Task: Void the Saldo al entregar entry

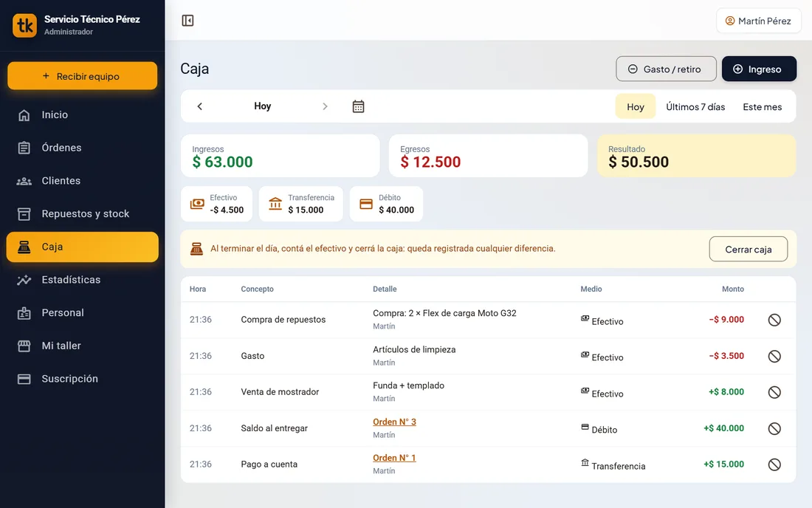Action: [x=774, y=429]
